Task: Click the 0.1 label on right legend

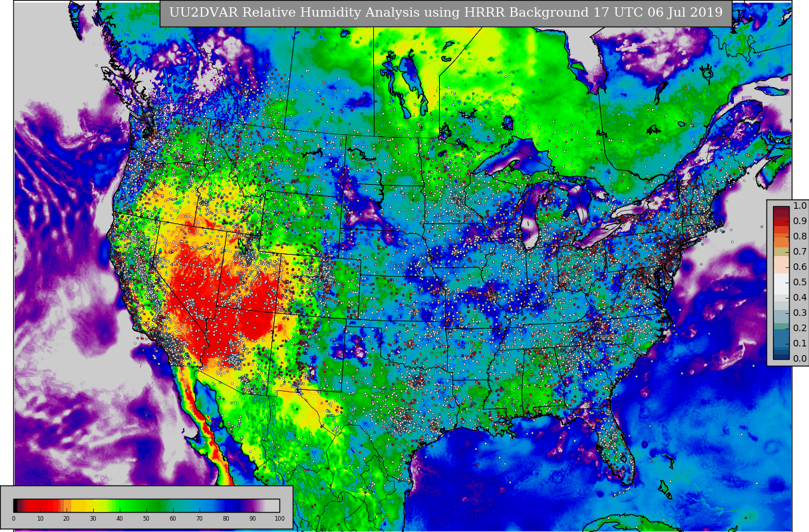Action: point(800,344)
